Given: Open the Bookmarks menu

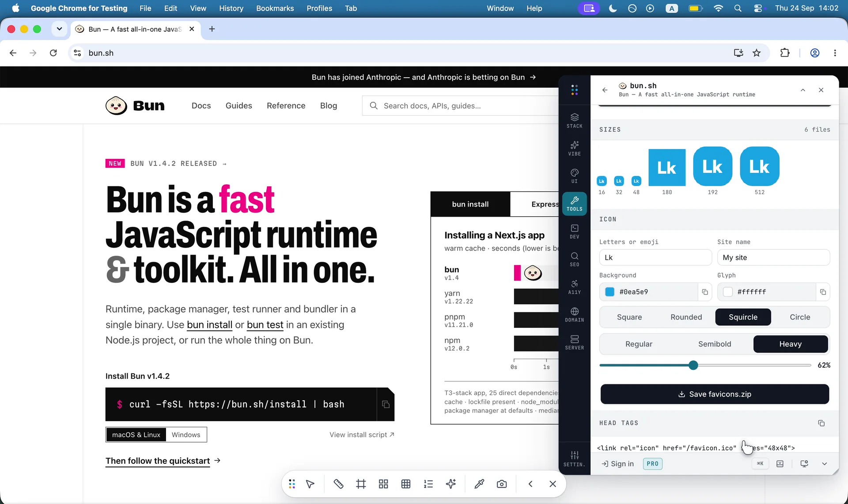Looking at the screenshot, I should coord(275,8).
